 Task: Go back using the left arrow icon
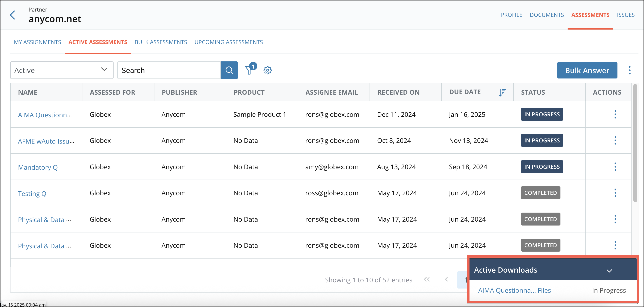pyautogui.click(x=12, y=15)
